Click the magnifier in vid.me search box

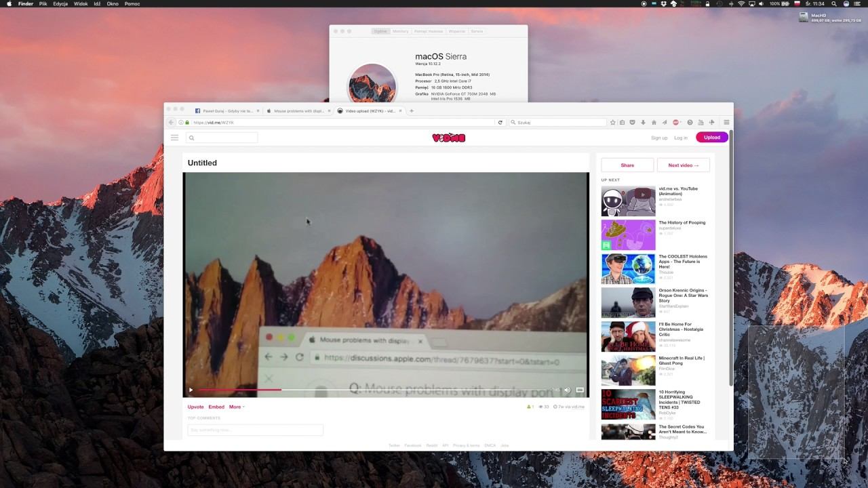click(x=192, y=138)
